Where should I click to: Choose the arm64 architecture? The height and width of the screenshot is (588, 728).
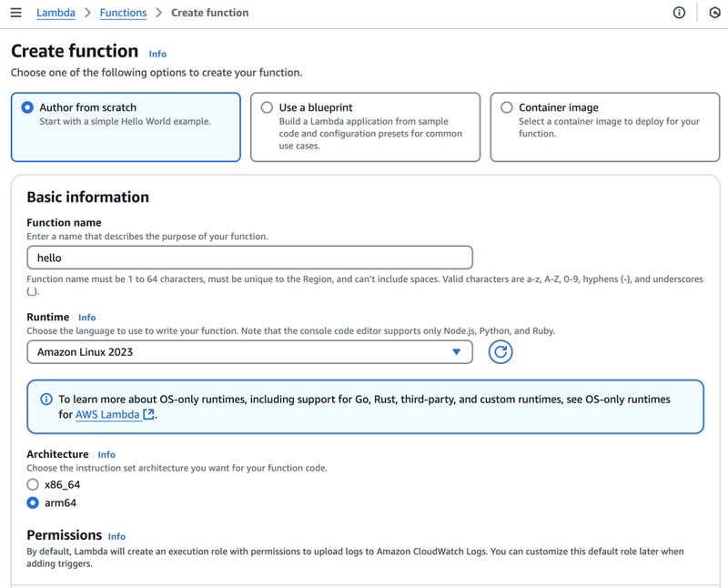[x=34, y=502]
